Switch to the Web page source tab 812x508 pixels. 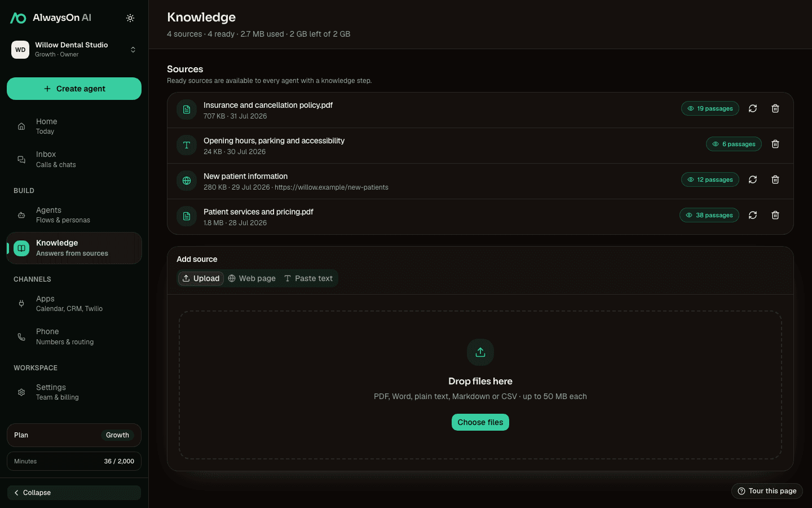coord(252,278)
